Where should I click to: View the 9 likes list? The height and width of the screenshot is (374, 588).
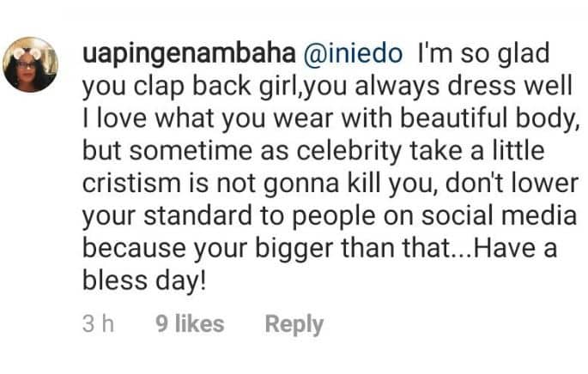tap(190, 324)
